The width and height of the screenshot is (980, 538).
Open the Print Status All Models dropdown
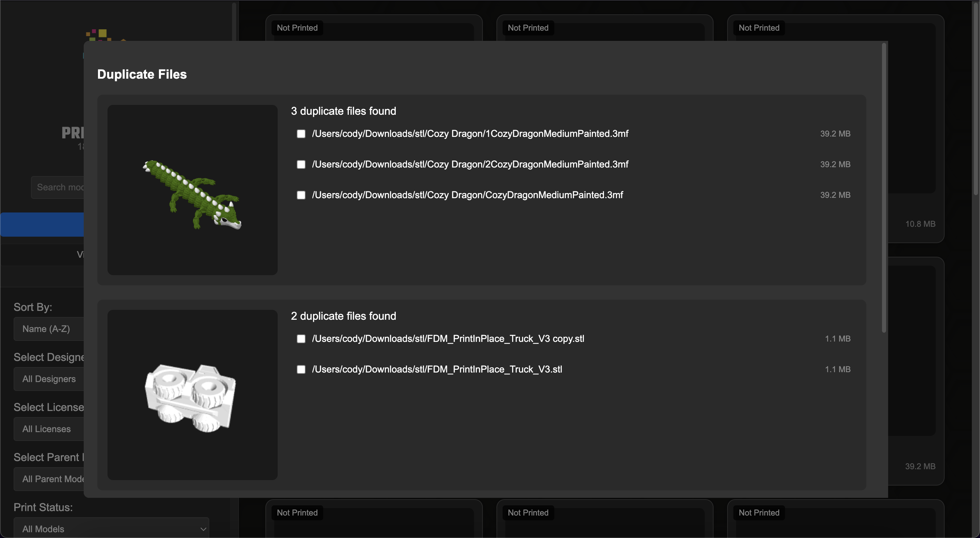[x=111, y=528]
